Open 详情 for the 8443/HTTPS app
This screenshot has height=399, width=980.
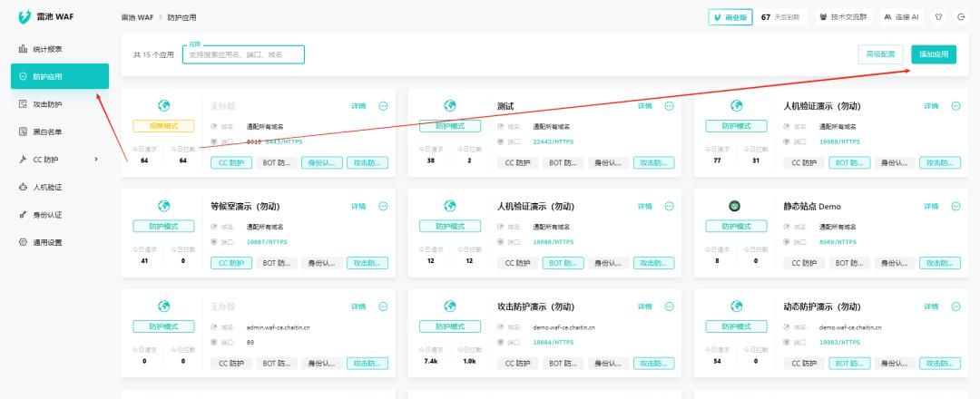pos(358,106)
